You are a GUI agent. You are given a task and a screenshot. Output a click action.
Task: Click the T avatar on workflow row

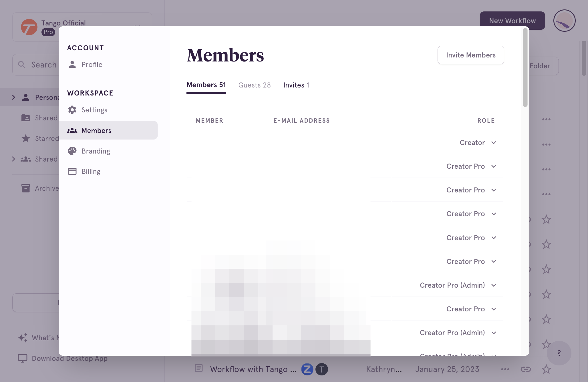(322, 369)
